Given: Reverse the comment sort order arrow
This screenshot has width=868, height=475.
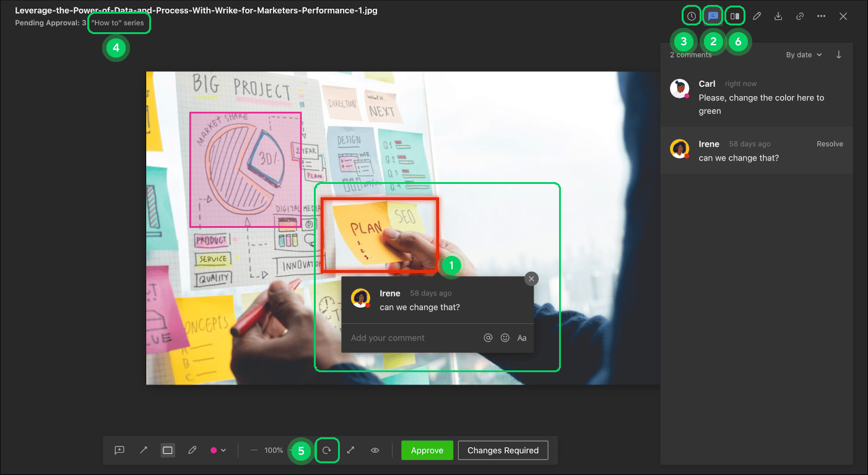Looking at the screenshot, I should (x=838, y=54).
